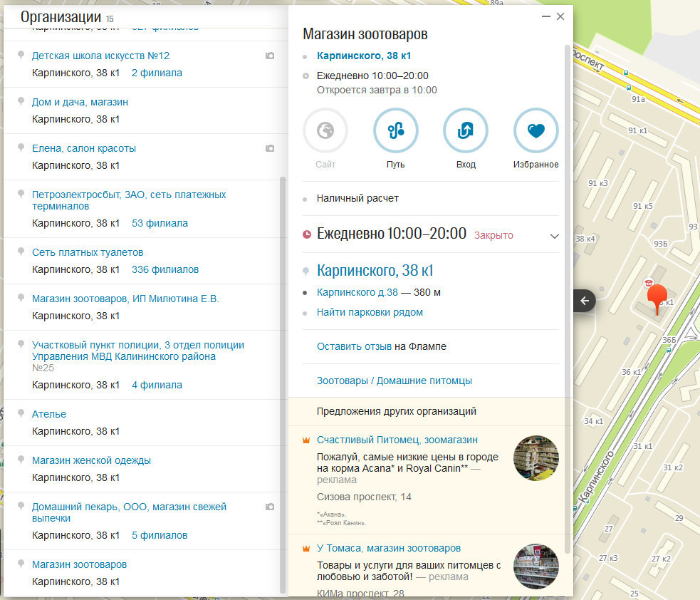Viewport: 700px width, 600px height.
Task: Add to favorites with Избранное heart icon
Action: tap(536, 130)
